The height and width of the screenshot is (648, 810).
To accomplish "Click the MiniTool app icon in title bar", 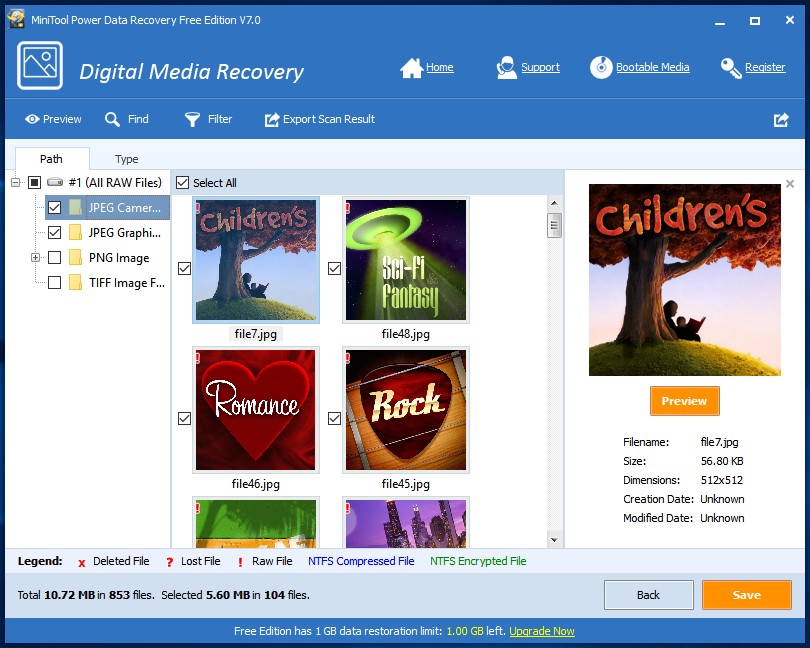I will pyautogui.click(x=16, y=20).
